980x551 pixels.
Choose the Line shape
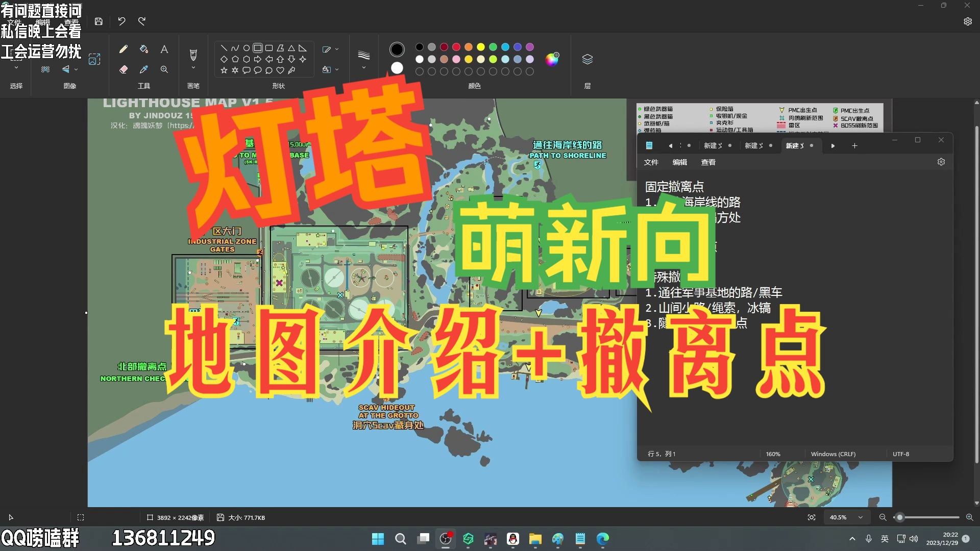pos(224,48)
